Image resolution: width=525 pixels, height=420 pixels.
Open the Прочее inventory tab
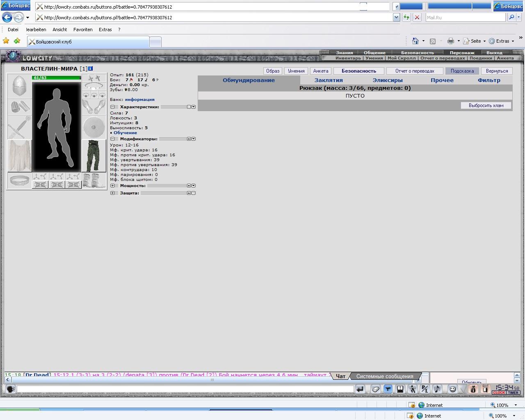coord(442,80)
